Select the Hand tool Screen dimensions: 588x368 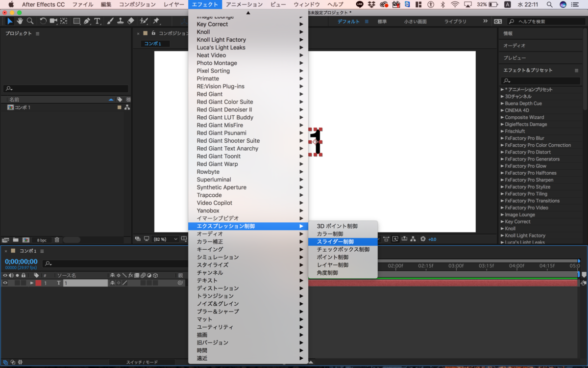coord(20,21)
